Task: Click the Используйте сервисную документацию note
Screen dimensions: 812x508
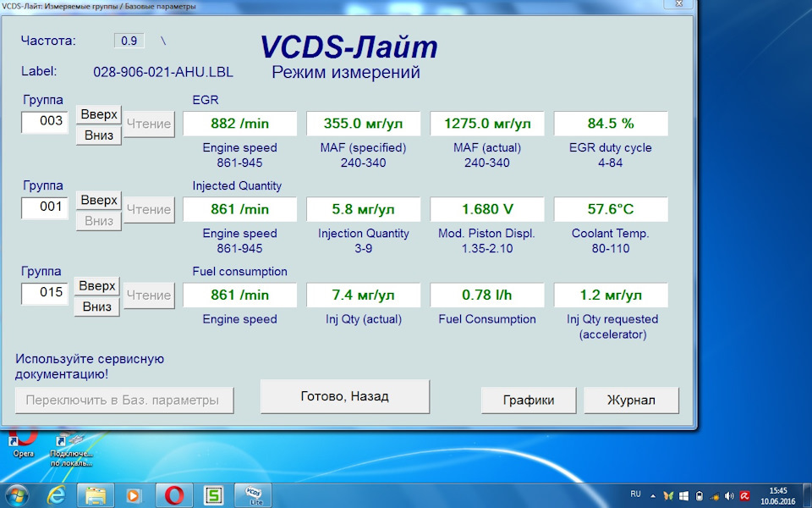Action: (90, 367)
